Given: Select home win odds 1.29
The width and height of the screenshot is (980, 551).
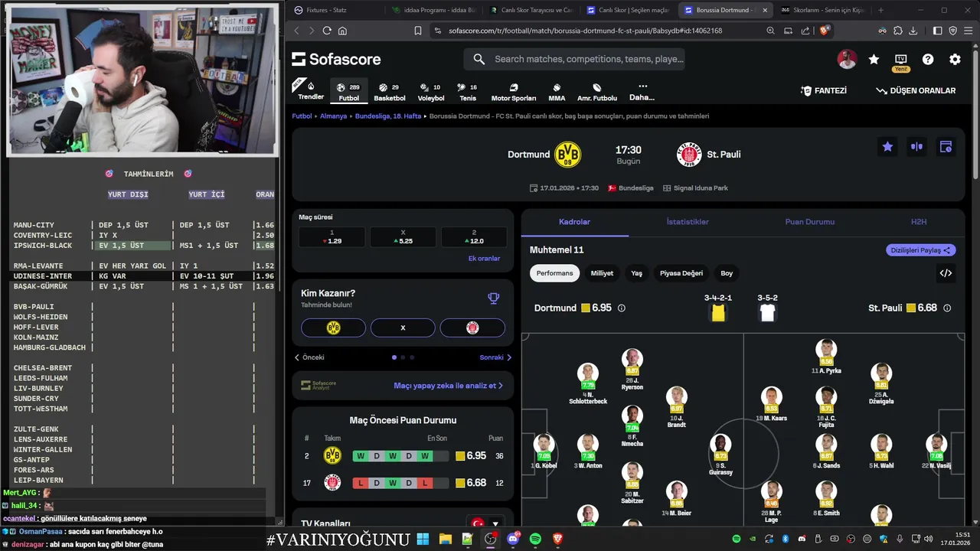Looking at the screenshot, I should click(x=332, y=237).
